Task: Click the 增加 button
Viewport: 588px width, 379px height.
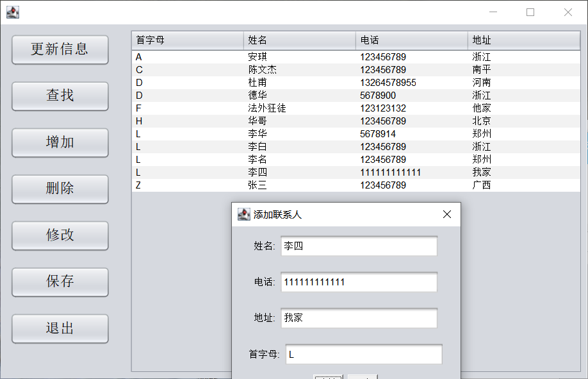Action: click(x=60, y=142)
